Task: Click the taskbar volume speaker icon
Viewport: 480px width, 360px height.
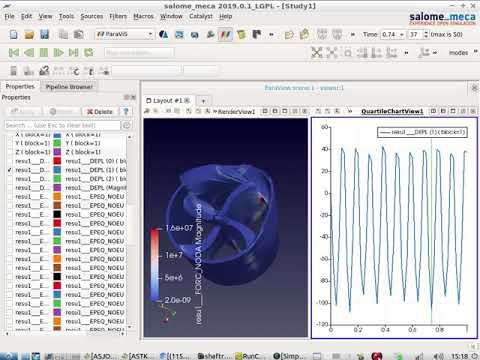Action: coord(439,356)
